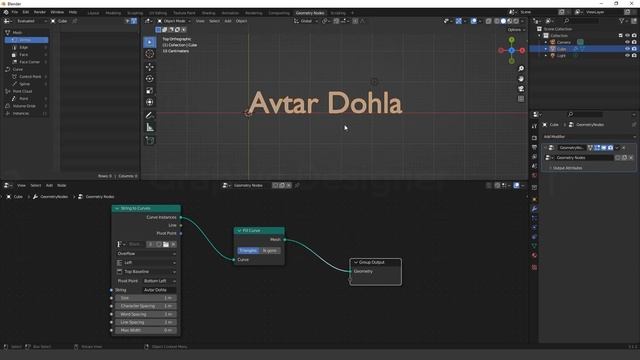Click open font folder icon in String to Curves
This screenshot has width=640, height=360.
coord(166,244)
